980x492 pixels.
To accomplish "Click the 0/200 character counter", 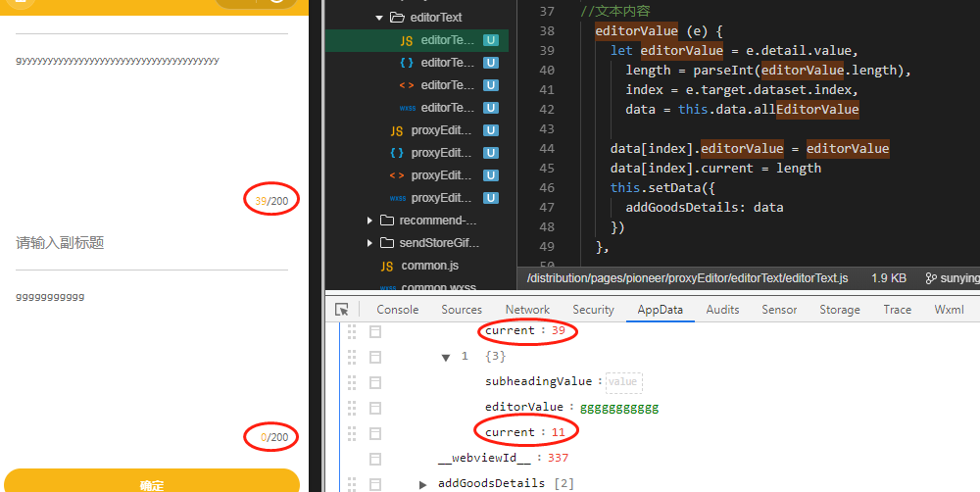I will click(274, 437).
